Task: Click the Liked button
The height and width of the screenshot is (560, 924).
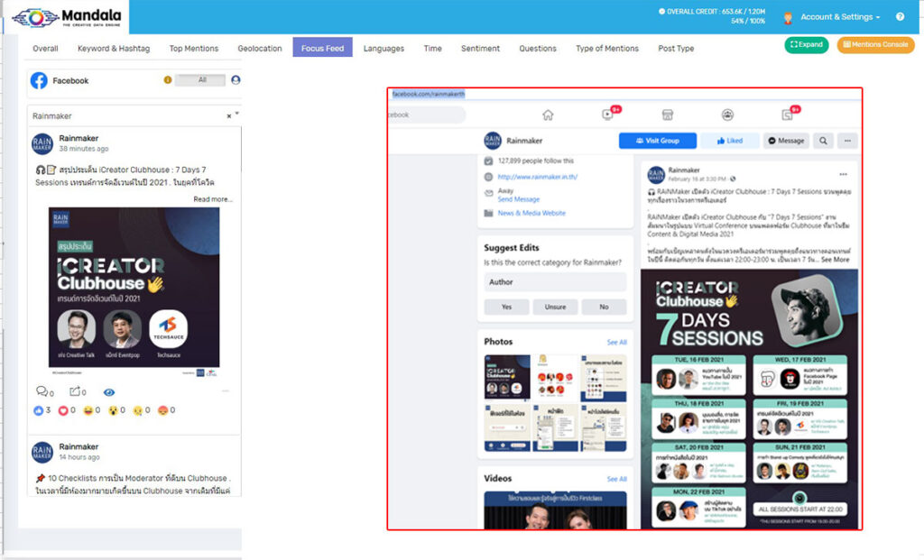Action: coord(729,141)
